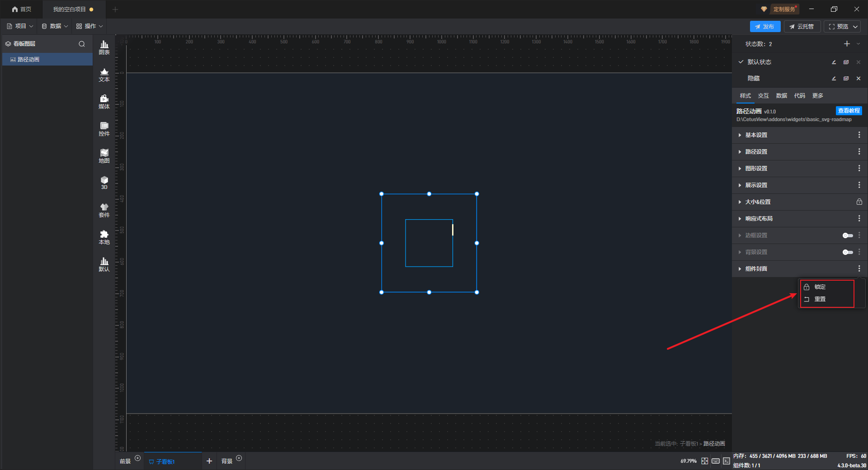Go to 首页 home tab
Image resolution: width=868 pixels, height=470 pixels.
coord(22,9)
